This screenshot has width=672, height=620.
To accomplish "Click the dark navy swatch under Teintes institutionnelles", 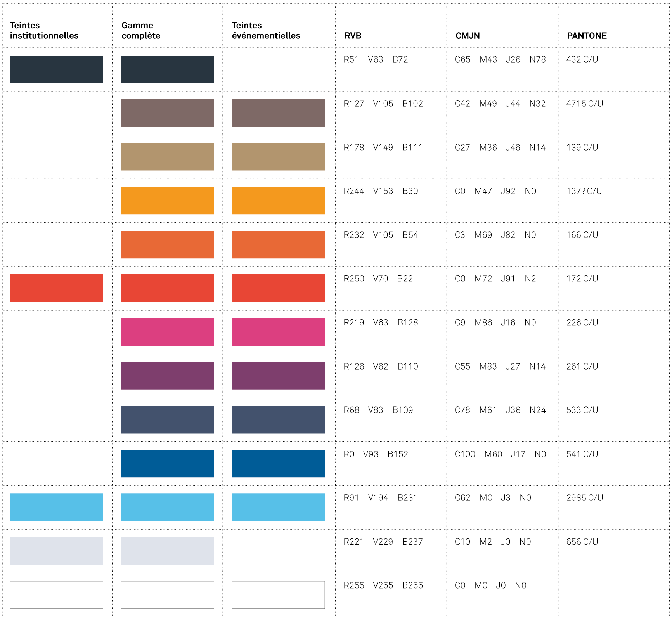I will (x=57, y=69).
